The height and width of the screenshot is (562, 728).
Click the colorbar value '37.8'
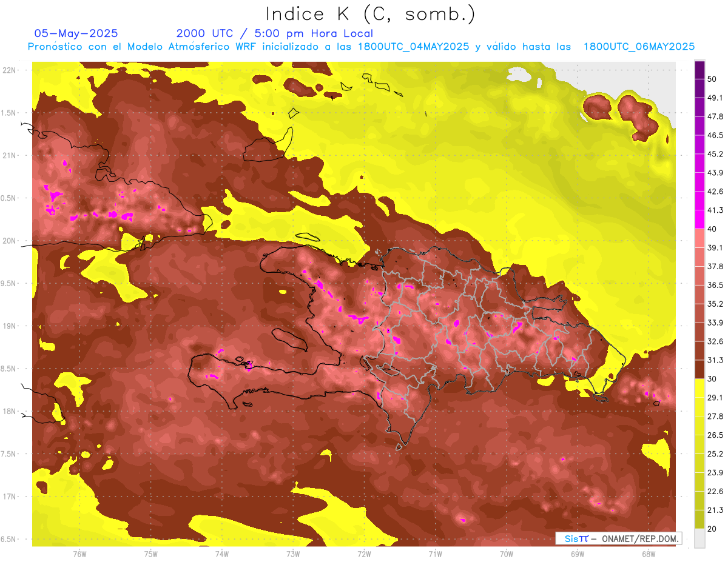pos(715,267)
